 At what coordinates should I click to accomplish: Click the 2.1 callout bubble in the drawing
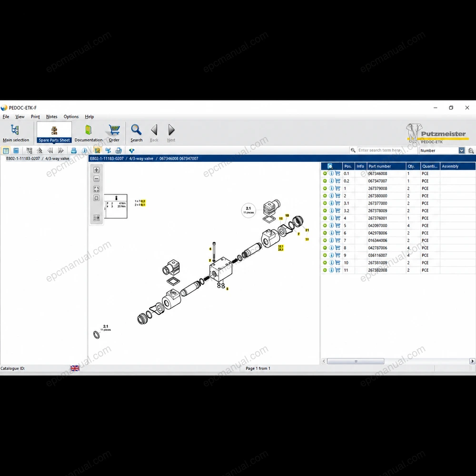pos(248,210)
